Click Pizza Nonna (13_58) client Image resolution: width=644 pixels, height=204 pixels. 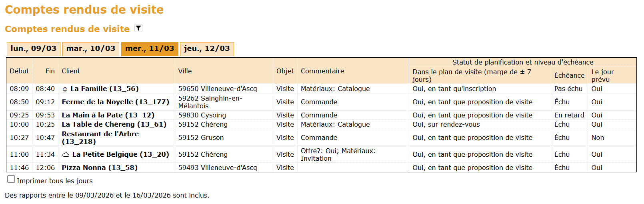coord(100,168)
